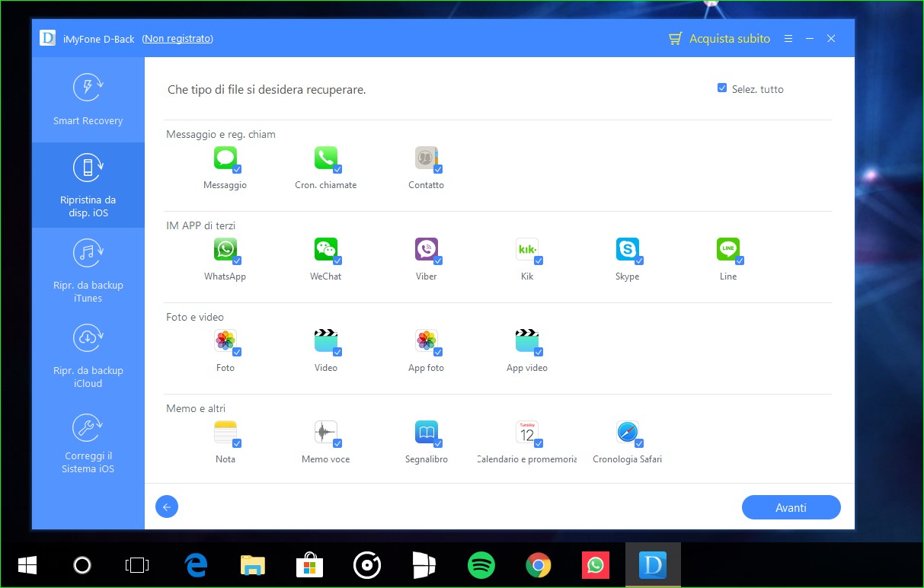Uncheck the Line checkbox
This screenshot has height=588, width=924.
(x=740, y=260)
